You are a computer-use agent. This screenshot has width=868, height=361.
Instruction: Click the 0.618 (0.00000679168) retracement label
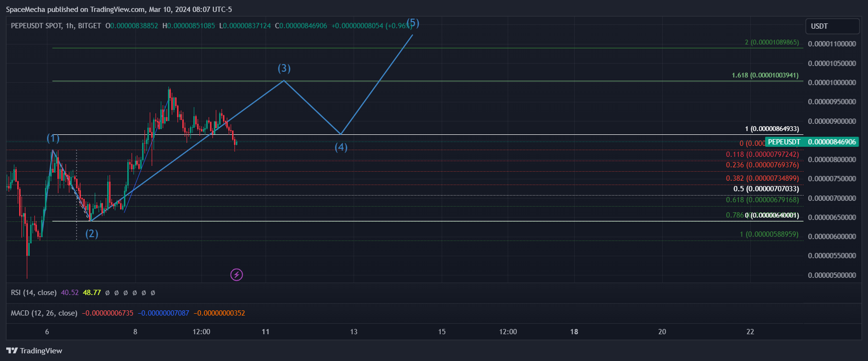(x=762, y=200)
